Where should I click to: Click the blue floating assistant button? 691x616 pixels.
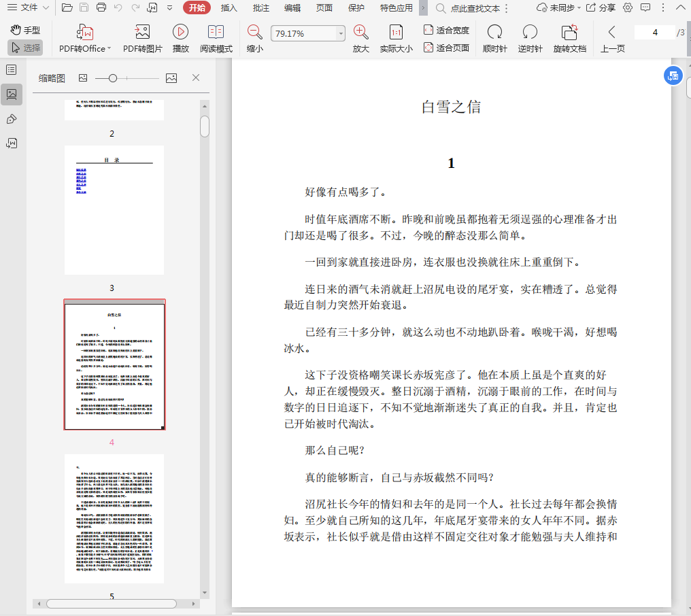point(673,75)
